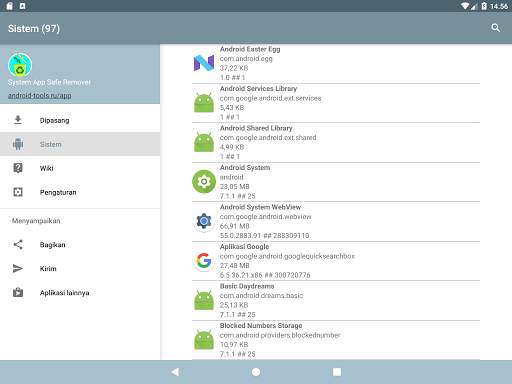Open the Aplikasi Google entry

click(x=336, y=261)
